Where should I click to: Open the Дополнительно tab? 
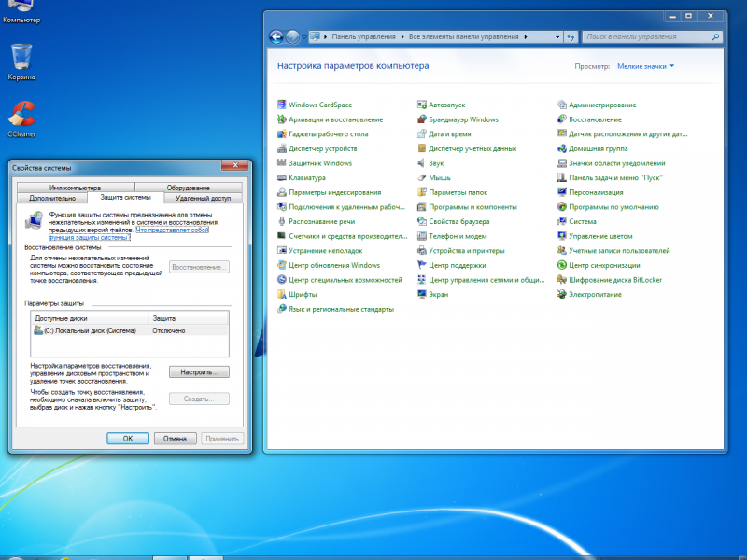click(52, 198)
